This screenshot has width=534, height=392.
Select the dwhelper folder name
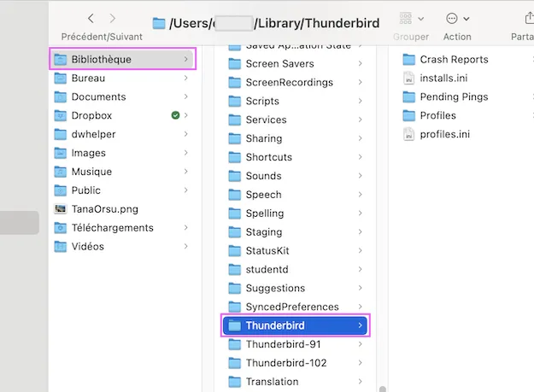click(94, 134)
